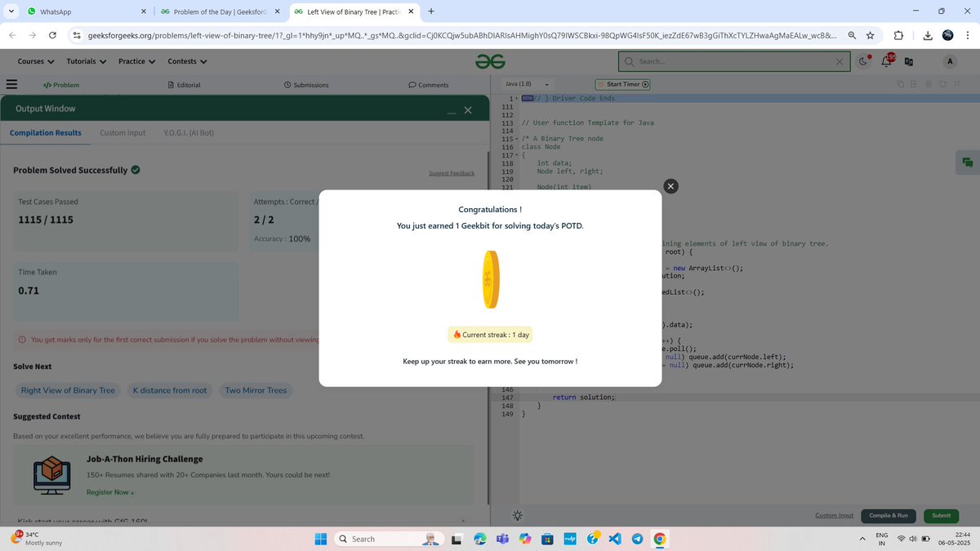Collapse the class fold at line 117
The image size is (980, 551).
click(x=516, y=155)
